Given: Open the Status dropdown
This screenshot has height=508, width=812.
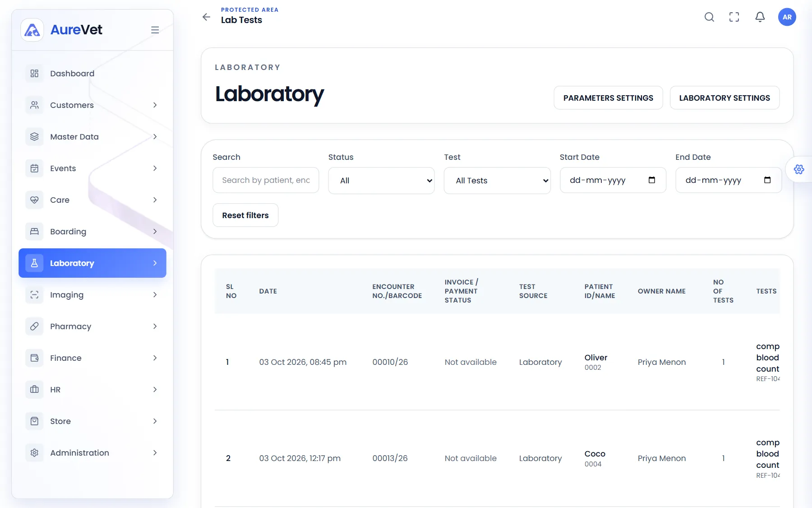Looking at the screenshot, I should [382, 181].
